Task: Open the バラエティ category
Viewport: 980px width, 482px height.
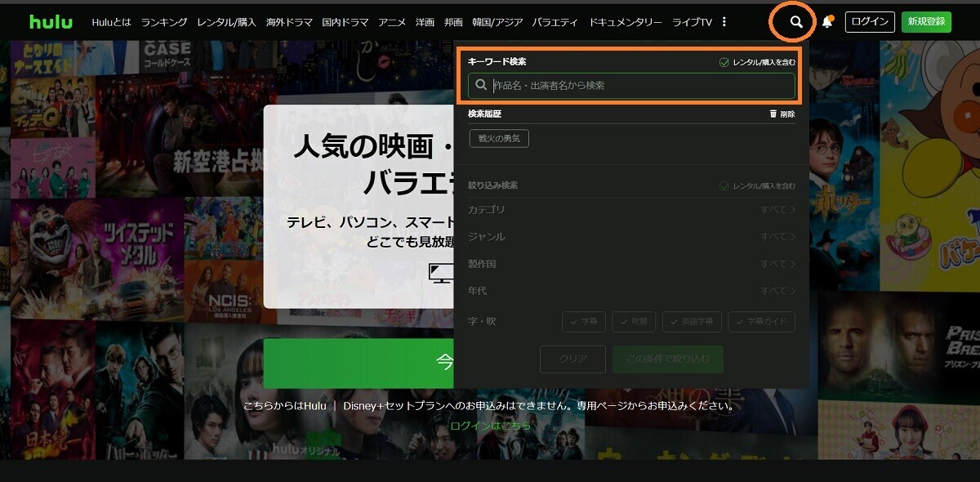Action: click(555, 22)
